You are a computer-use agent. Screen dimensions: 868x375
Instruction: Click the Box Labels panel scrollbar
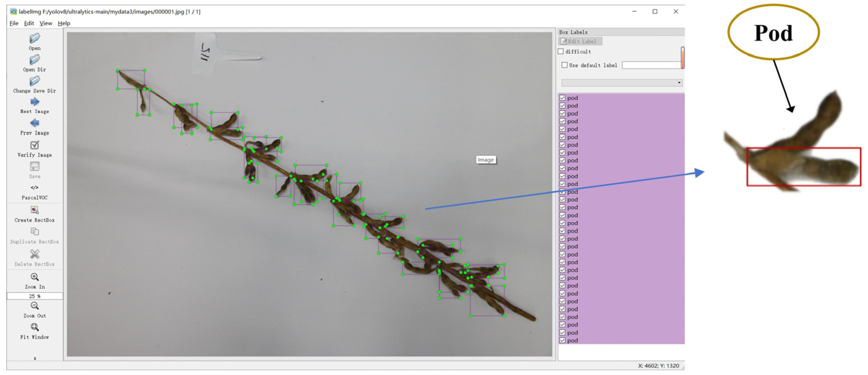pos(683,58)
